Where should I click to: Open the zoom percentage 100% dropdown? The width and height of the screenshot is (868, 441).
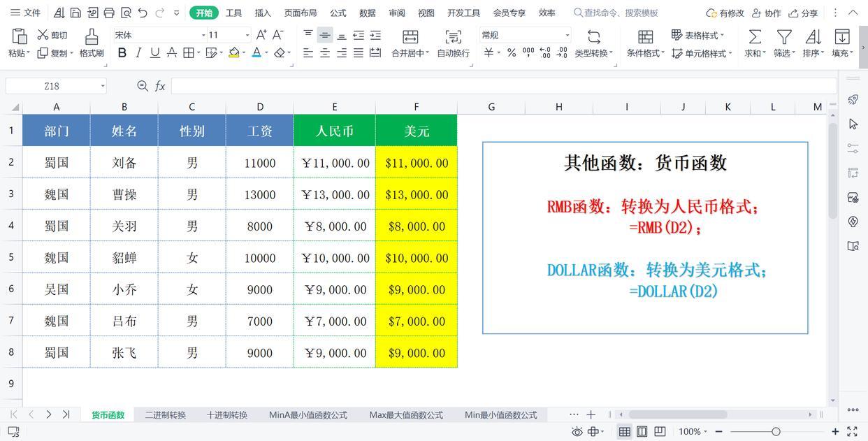(x=705, y=432)
